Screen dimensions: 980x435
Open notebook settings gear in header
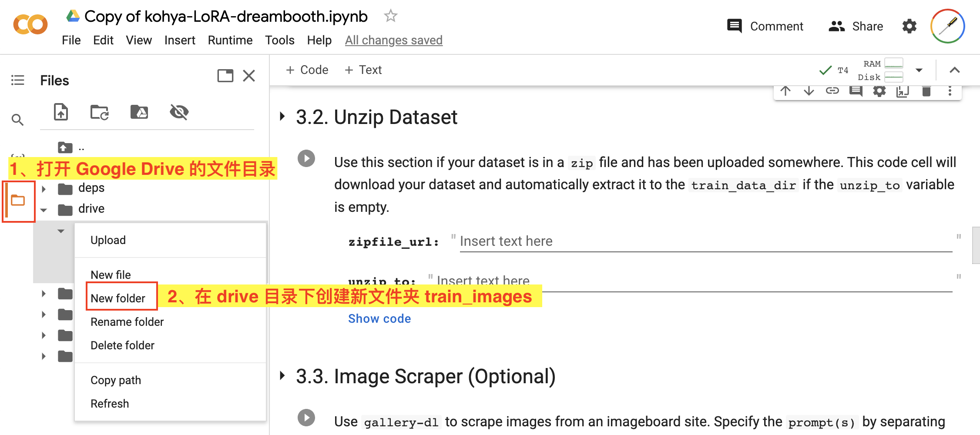tap(909, 27)
